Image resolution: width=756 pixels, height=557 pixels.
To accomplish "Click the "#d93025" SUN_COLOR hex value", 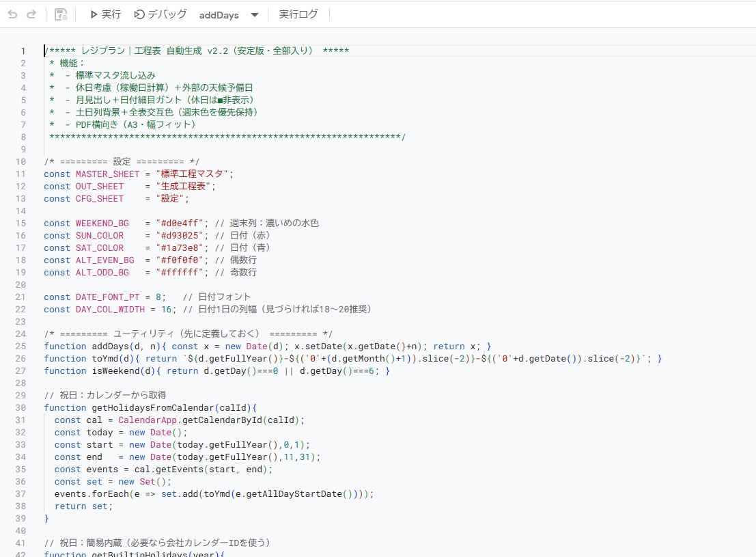I will (x=178, y=236).
